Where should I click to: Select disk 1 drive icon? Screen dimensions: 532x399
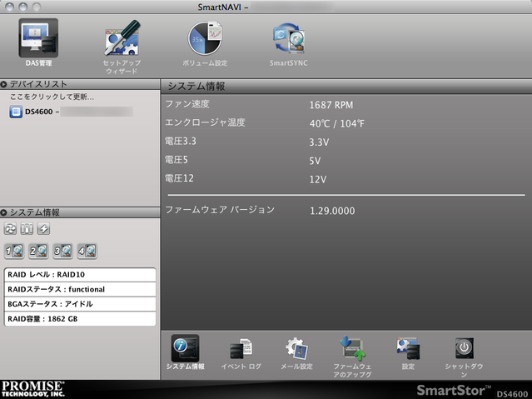pos(14,250)
